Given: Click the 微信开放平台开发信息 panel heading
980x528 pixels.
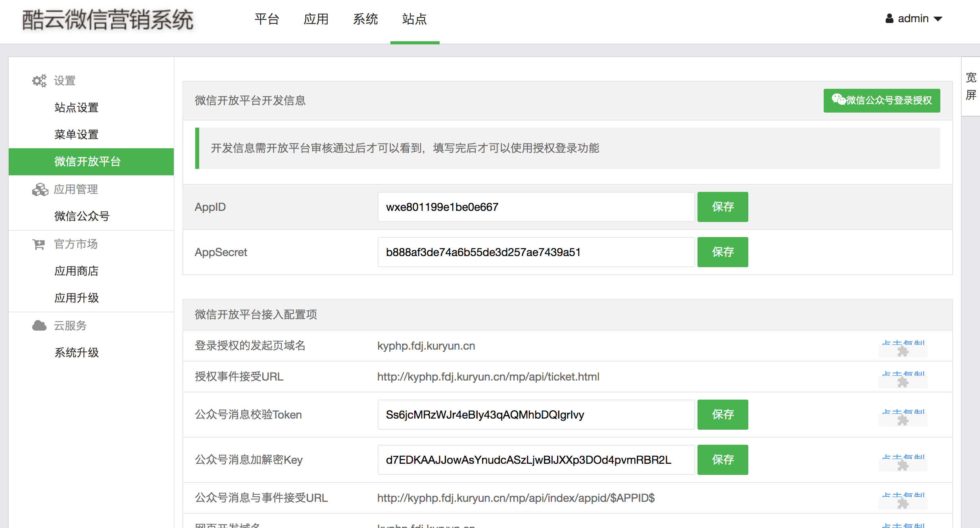Looking at the screenshot, I should coord(250,101).
